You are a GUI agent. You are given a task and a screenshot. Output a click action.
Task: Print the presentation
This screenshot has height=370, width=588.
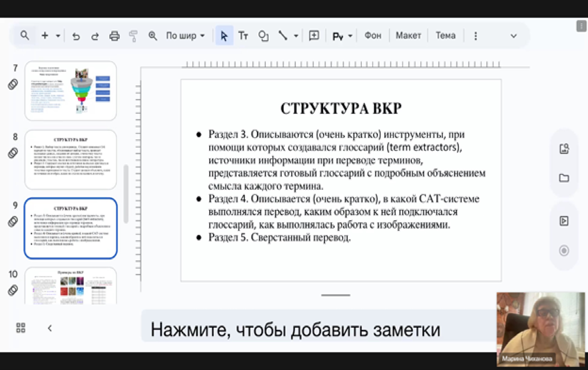pyautogui.click(x=114, y=36)
